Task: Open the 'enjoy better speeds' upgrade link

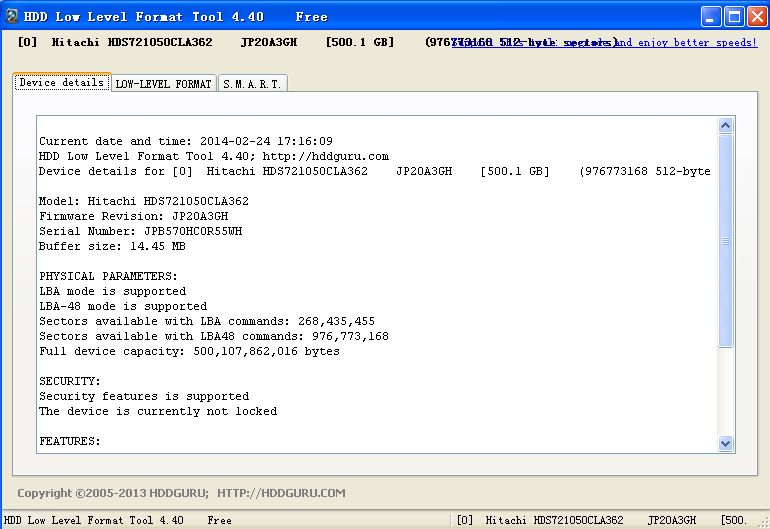Action: (604, 43)
